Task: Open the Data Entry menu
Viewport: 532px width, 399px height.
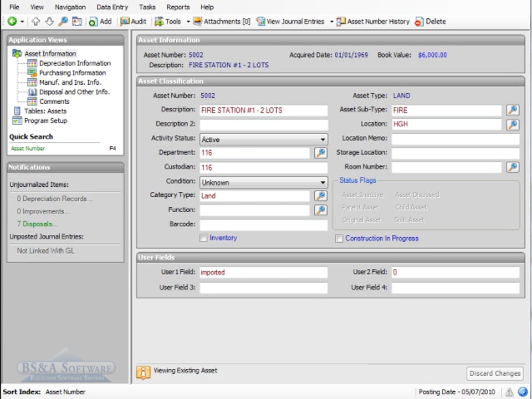Action: pyautogui.click(x=112, y=7)
